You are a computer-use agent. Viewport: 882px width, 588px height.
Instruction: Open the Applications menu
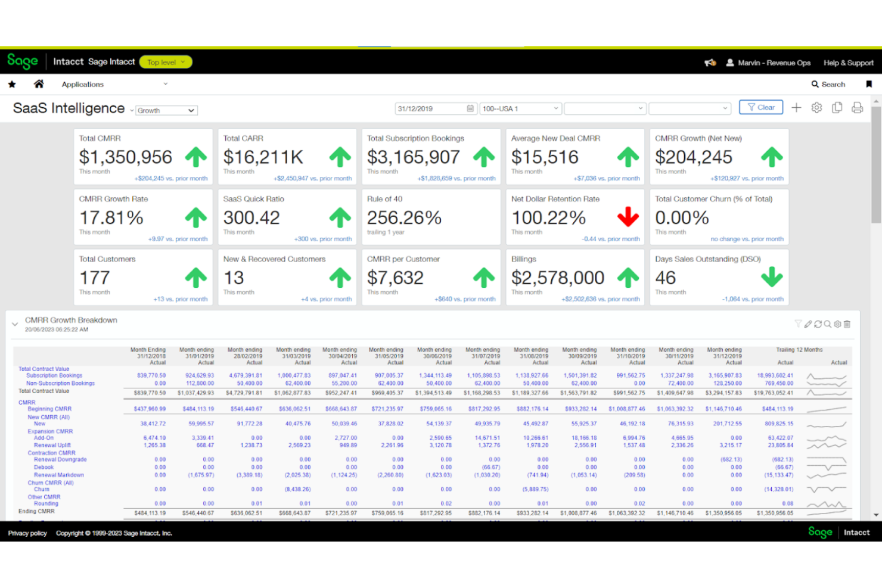point(114,85)
